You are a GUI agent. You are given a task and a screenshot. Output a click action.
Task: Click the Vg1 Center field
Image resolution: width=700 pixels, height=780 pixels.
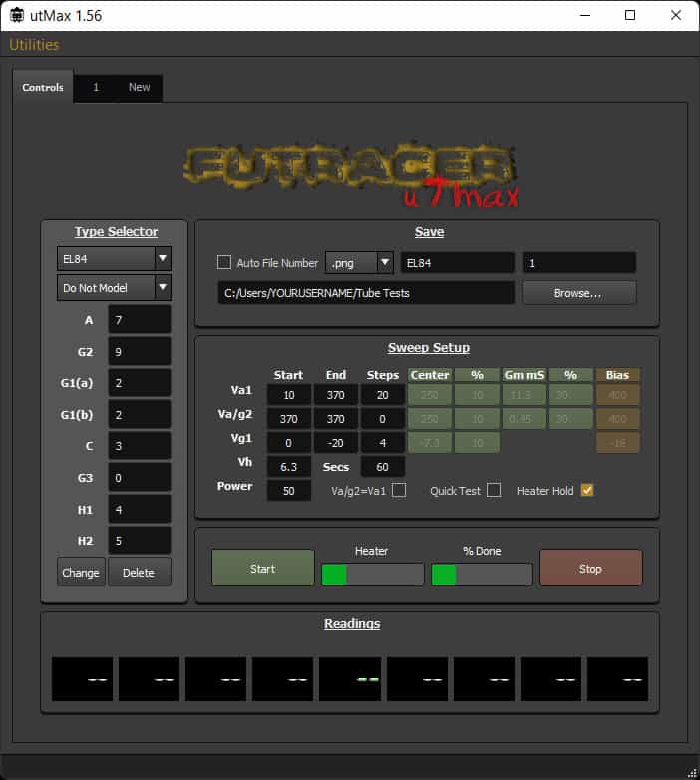coord(430,443)
